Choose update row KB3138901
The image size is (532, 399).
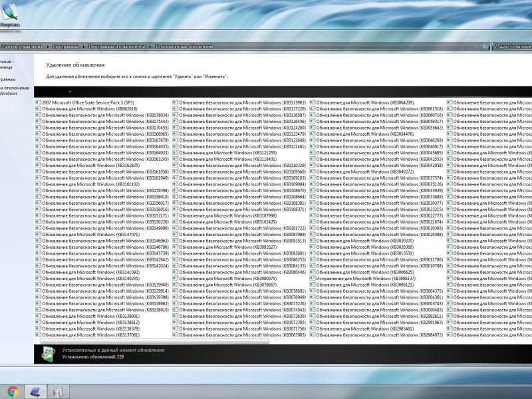pos(88,316)
